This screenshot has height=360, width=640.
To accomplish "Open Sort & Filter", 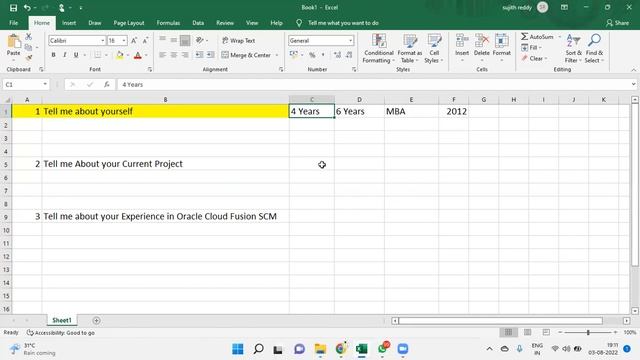I will click(x=573, y=49).
